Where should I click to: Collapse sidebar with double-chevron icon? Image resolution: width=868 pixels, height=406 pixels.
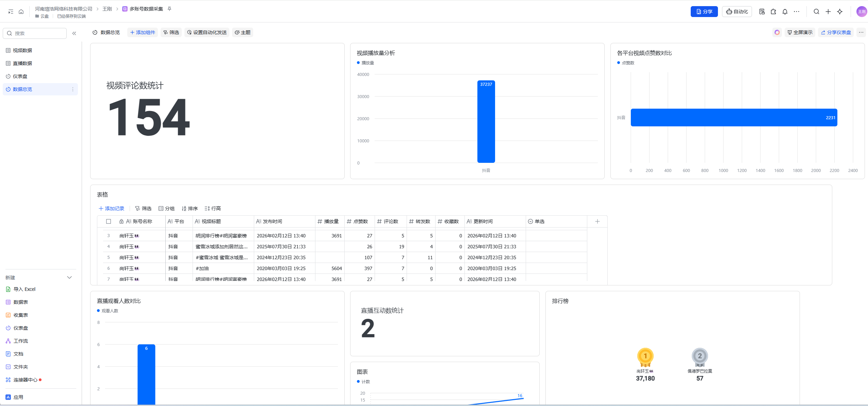pos(74,33)
